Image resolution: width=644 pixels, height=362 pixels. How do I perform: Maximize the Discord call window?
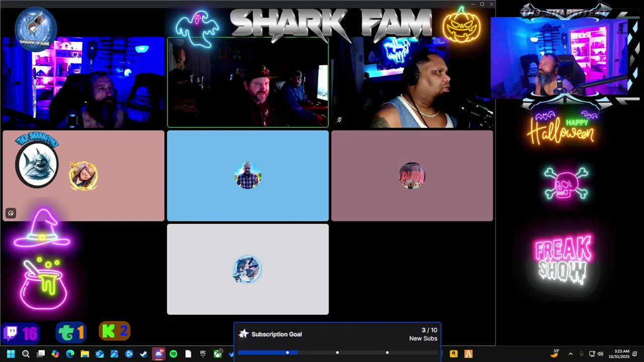point(482,4)
